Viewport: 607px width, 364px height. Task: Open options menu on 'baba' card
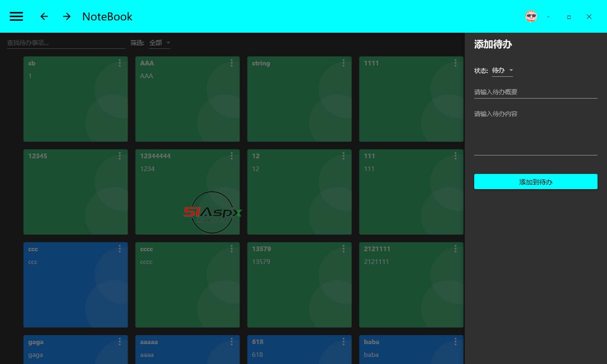455,342
